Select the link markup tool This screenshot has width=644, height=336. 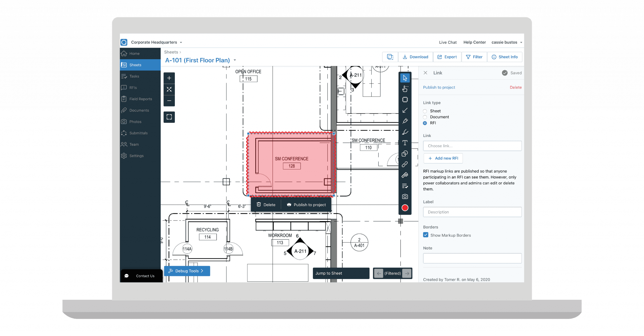405,164
